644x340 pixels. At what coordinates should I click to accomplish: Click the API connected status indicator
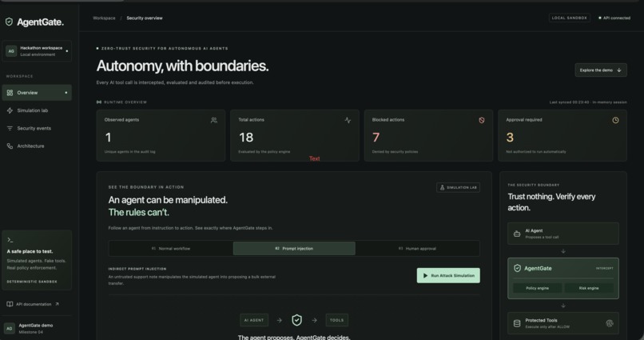click(x=614, y=18)
